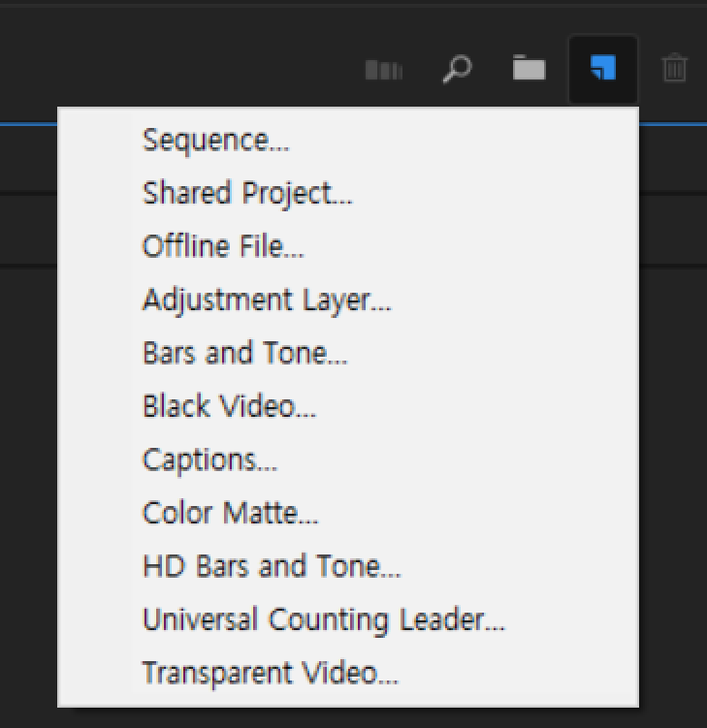Select Color Matte... from the menu
Image resolution: width=707 pixels, height=728 pixels.
(x=348, y=514)
